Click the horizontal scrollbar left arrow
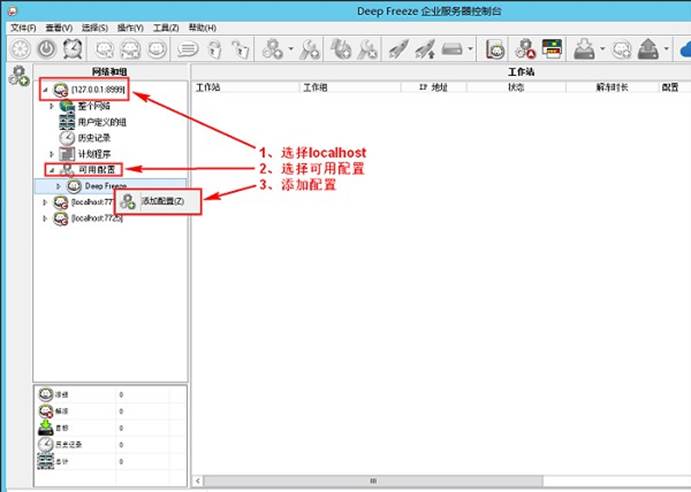691x492 pixels. point(198,481)
